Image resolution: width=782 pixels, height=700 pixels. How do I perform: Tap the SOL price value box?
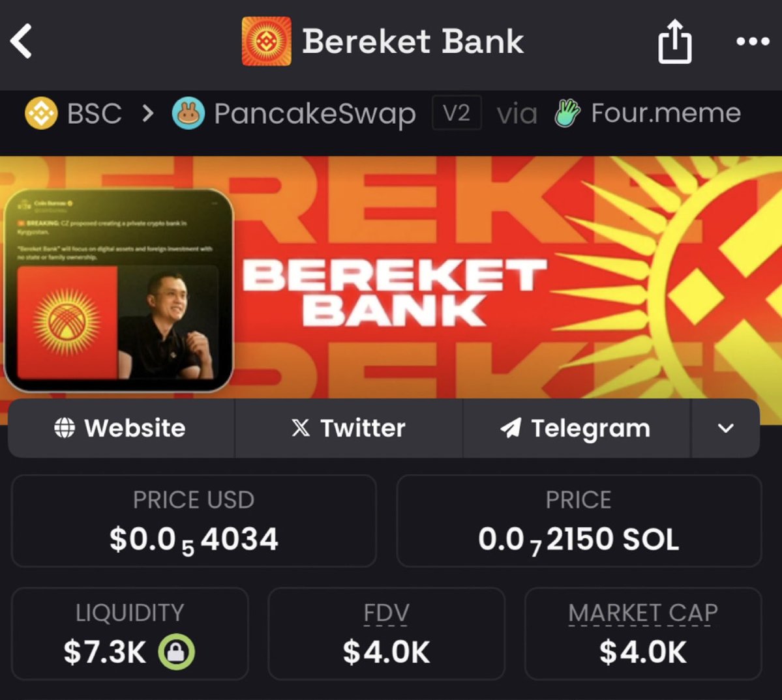coord(579,521)
